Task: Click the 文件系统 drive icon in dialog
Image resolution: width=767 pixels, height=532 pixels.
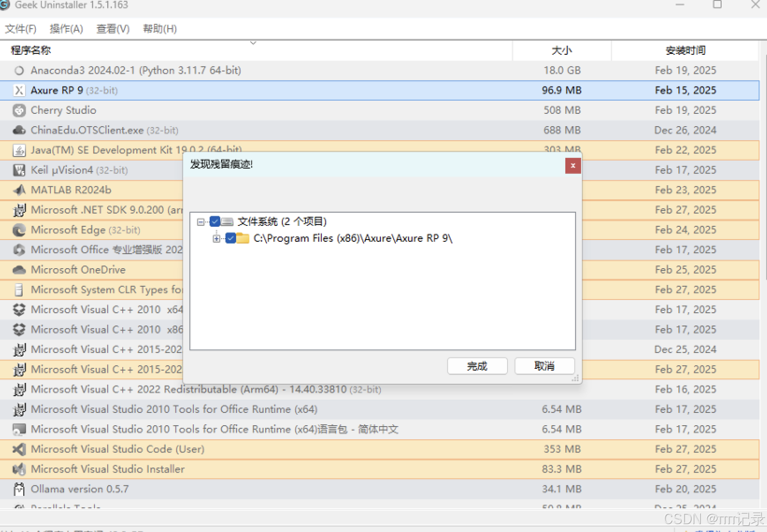Action: pos(227,221)
